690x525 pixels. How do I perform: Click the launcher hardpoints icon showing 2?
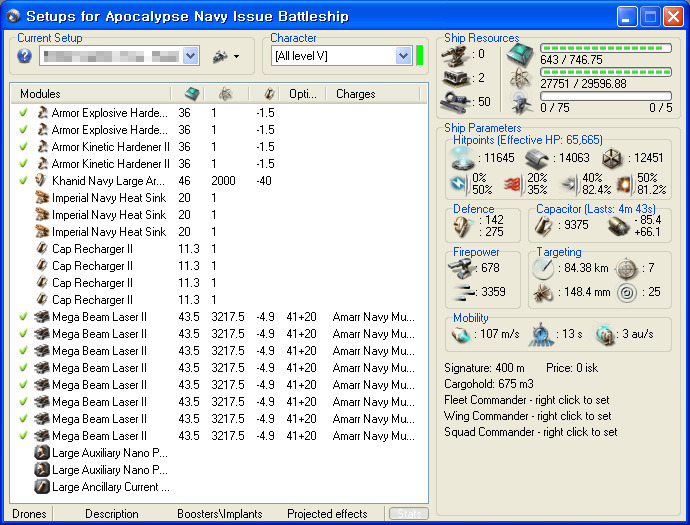(x=455, y=79)
